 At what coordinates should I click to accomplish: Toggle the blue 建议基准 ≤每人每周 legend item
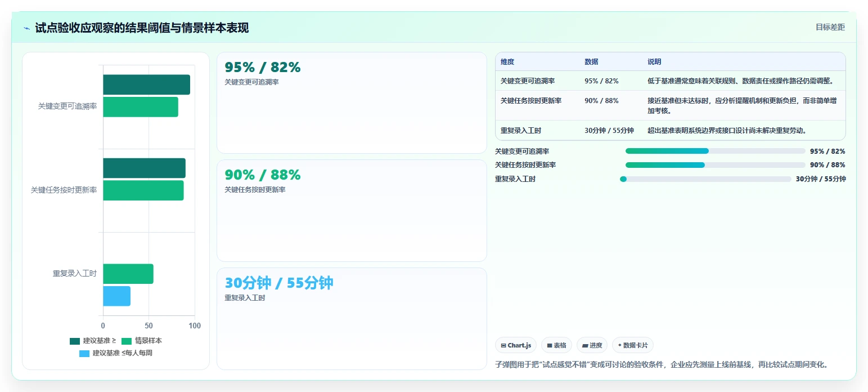(116, 353)
